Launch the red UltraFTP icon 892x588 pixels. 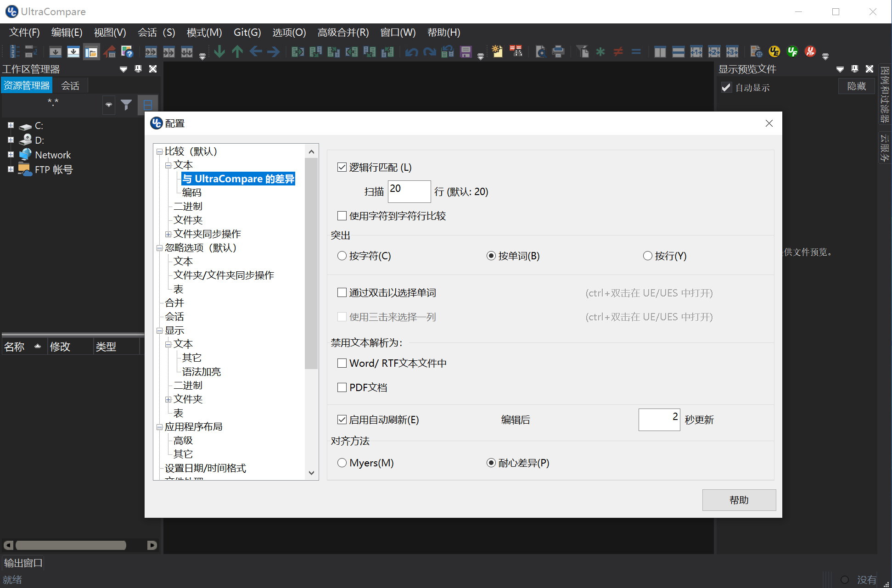[x=810, y=51]
